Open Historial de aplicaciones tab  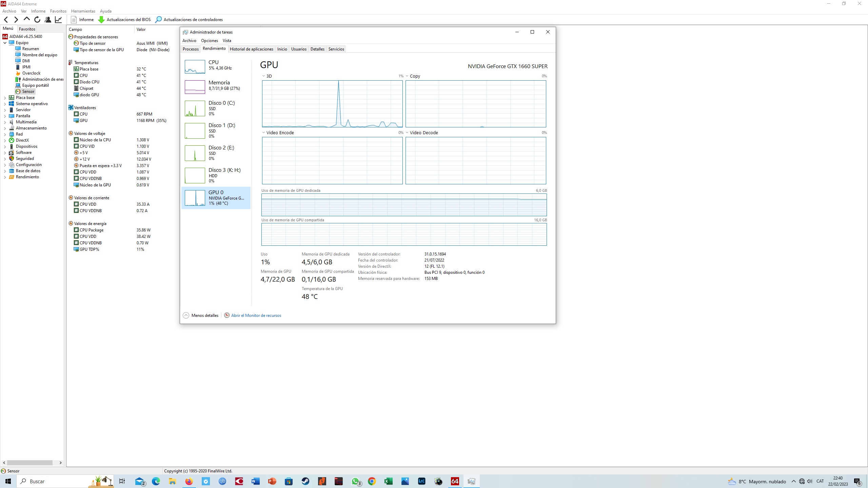click(251, 49)
